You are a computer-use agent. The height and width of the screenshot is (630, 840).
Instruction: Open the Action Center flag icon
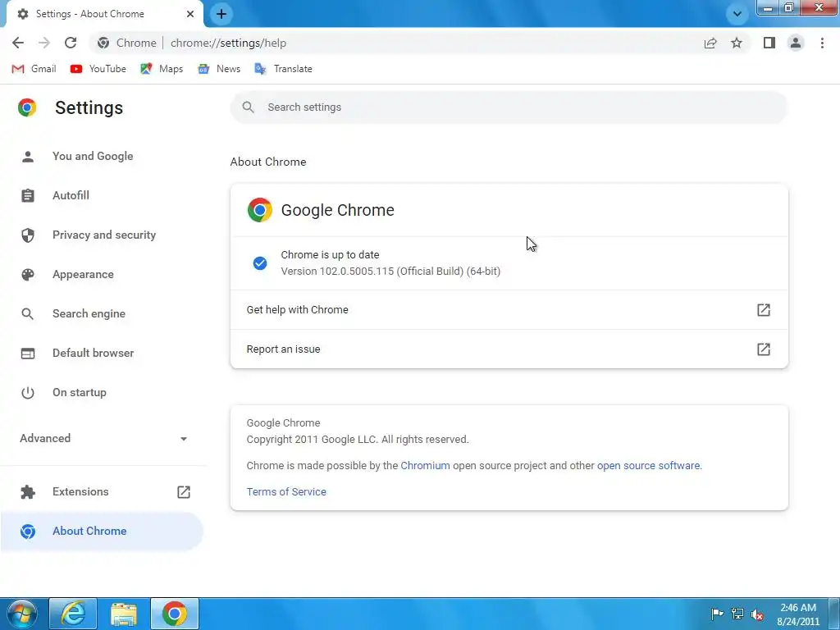(717, 614)
